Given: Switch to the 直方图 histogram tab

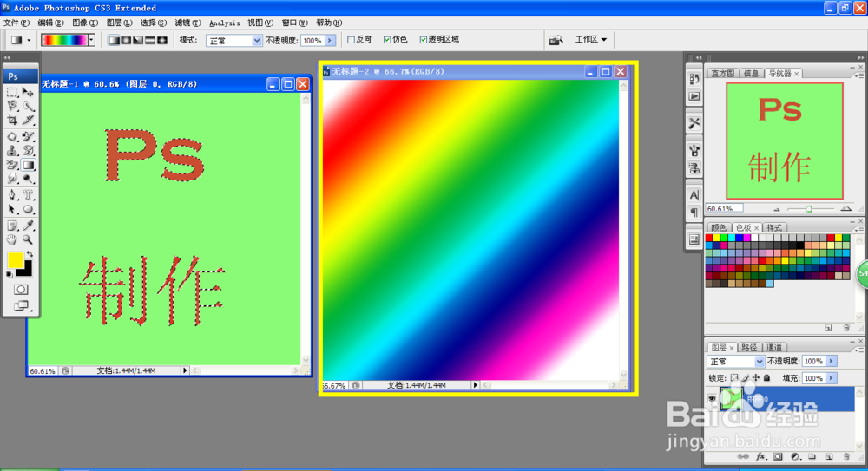Looking at the screenshot, I should pyautogui.click(x=722, y=73).
